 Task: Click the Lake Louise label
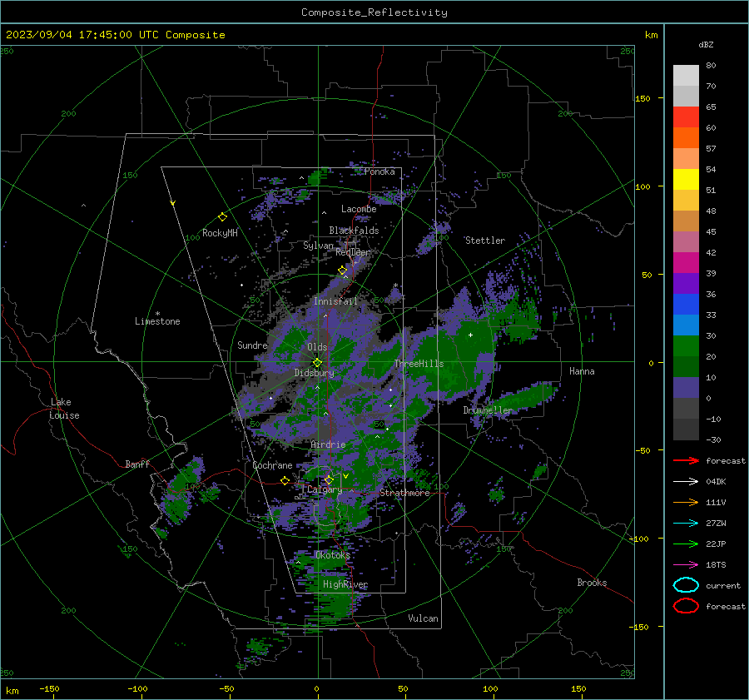(x=65, y=409)
